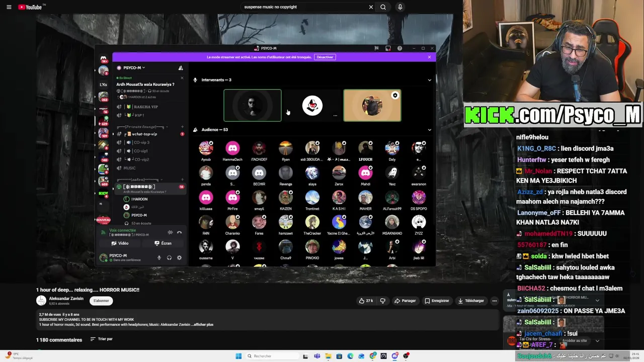Open the Windows Start button
The width and height of the screenshot is (644, 362).
coord(238,356)
